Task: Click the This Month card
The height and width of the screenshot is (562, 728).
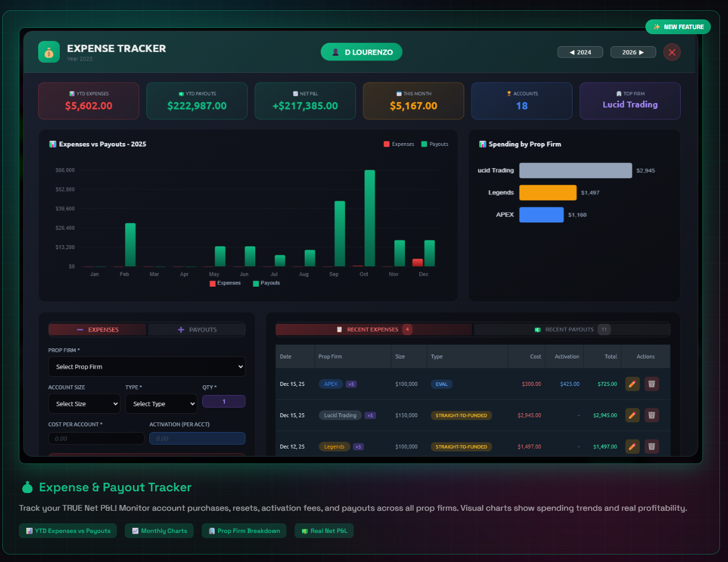Action: click(413, 101)
